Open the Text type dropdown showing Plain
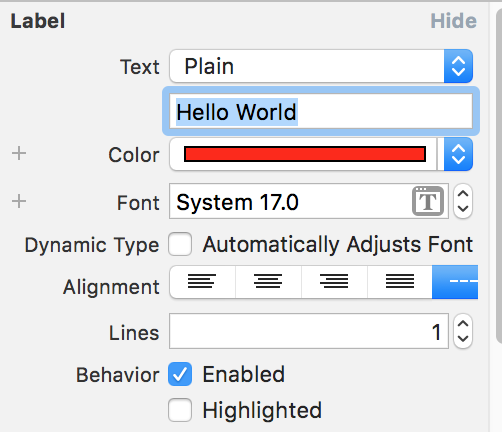This screenshot has width=502, height=432. coord(321,66)
